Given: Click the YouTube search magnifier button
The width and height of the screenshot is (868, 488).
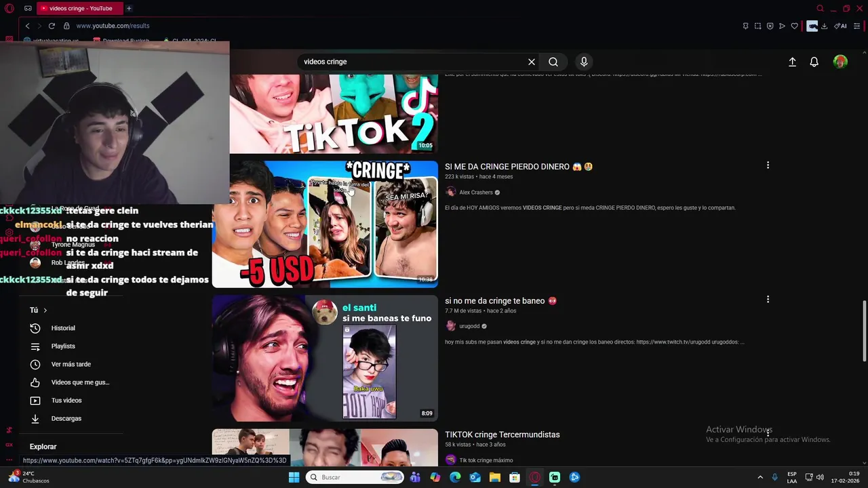Looking at the screenshot, I should point(553,62).
